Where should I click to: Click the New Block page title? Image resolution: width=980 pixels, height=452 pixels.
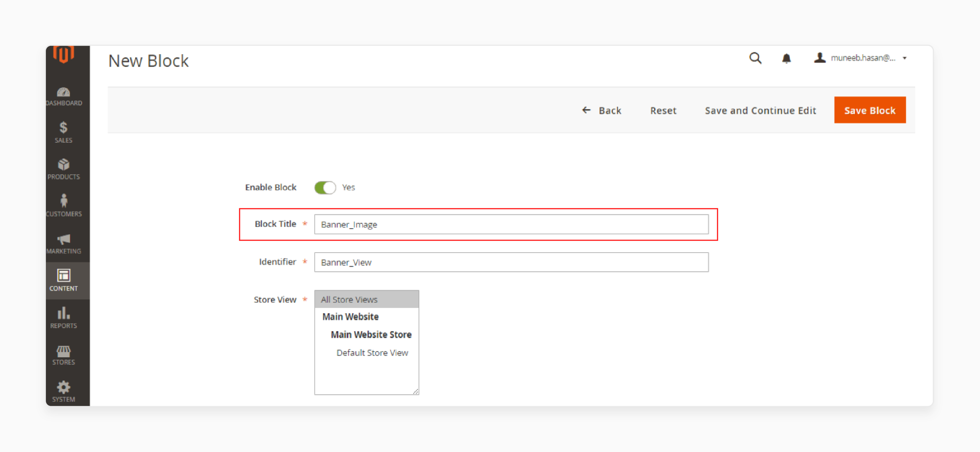pos(148,61)
